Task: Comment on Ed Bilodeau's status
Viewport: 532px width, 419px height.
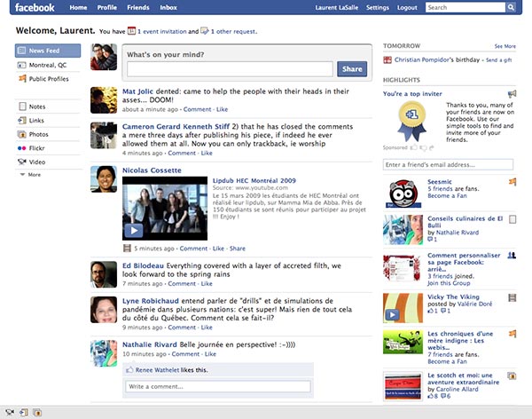Action: pos(182,284)
